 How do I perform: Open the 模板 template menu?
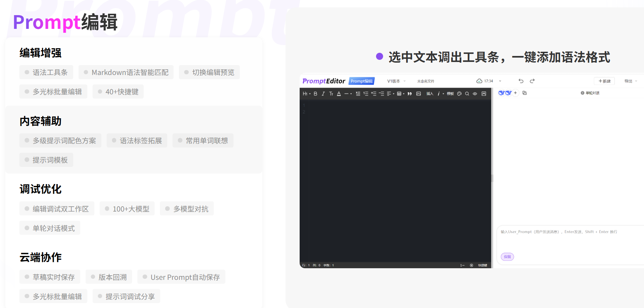(x=450, y=94)
